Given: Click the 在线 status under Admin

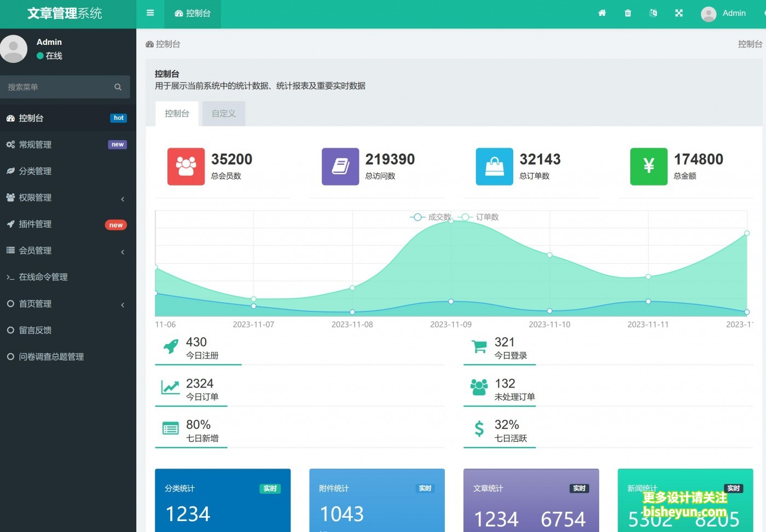Looking at the screenshot, I should coord(50,56).
